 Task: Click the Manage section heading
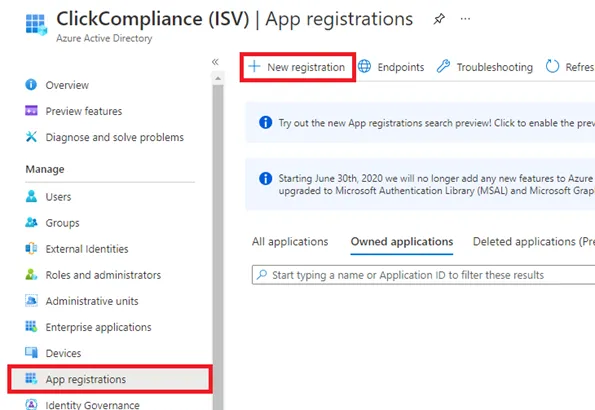[x=45, y=169]
